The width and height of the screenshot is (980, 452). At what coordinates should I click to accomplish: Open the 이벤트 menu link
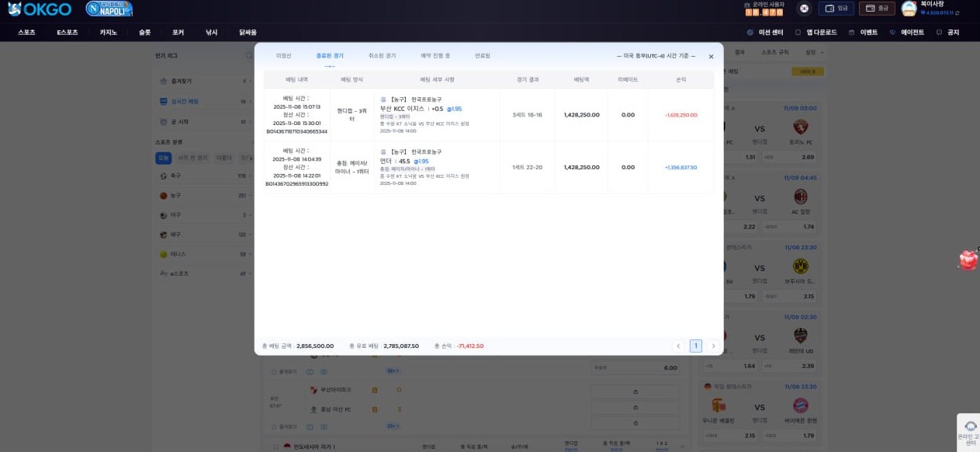point(864,33)
